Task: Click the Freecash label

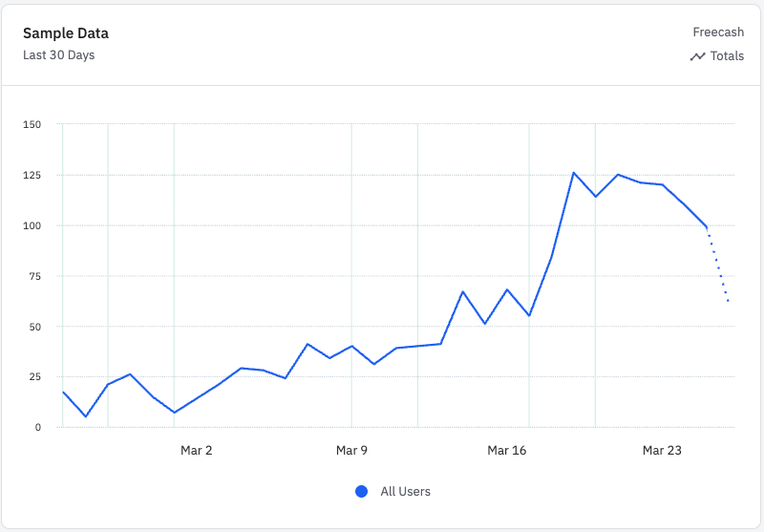Action: pyautogui.click(x=718, y=32)
